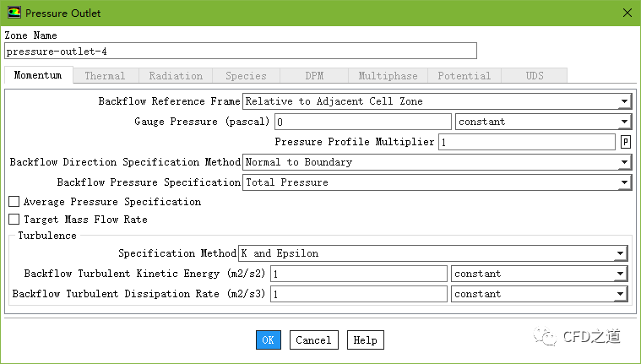
Task: Switch to the Momentum tab
Action: (37, 76)
